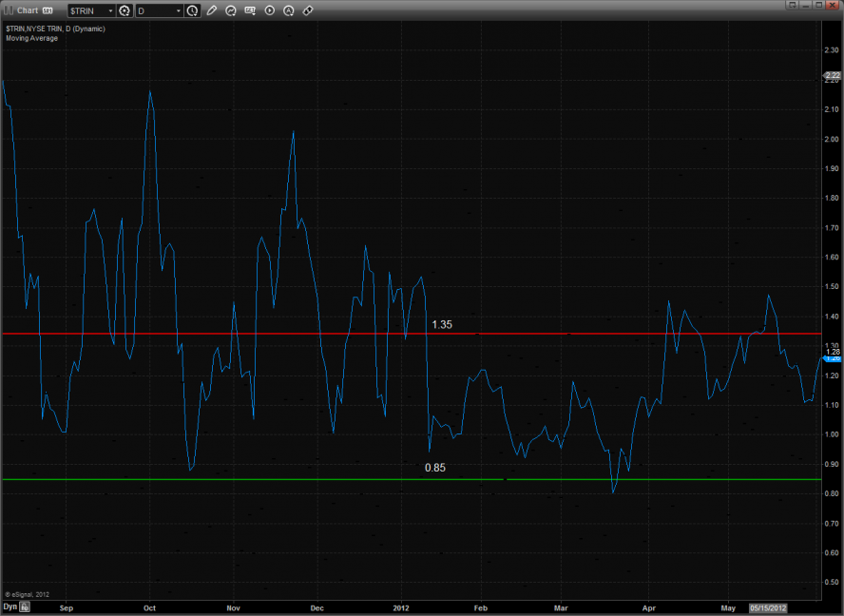Click the circled letter A icon
844x616 pixels.
288,10
